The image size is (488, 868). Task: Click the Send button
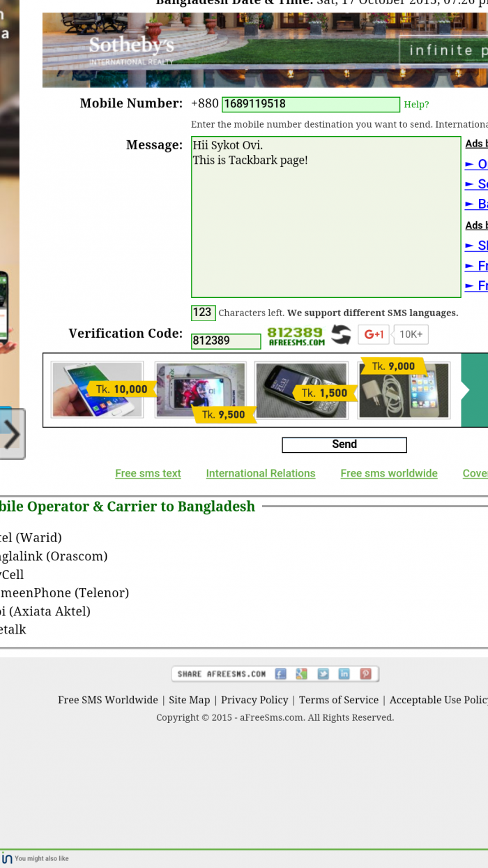pos(344,444)
